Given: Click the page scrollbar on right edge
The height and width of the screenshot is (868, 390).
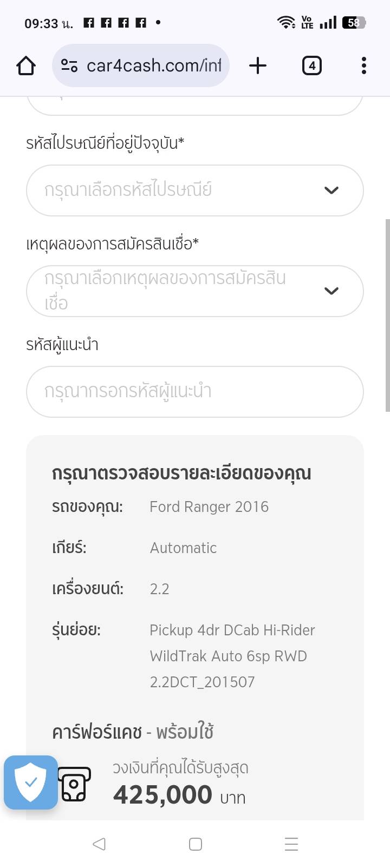Looking at the screenshot, I should (387, 315).
